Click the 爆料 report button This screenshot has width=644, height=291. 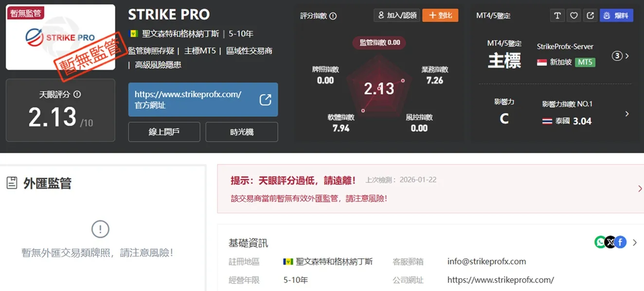616,16
